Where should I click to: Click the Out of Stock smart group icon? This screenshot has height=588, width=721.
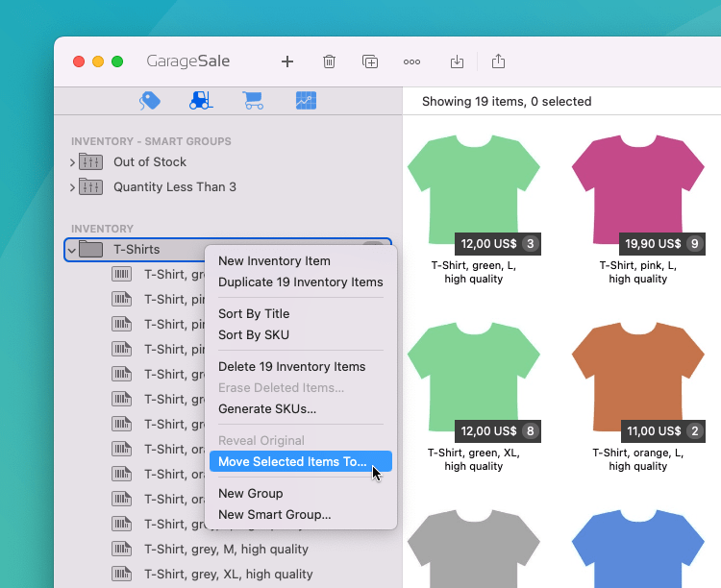coord(90,161)
